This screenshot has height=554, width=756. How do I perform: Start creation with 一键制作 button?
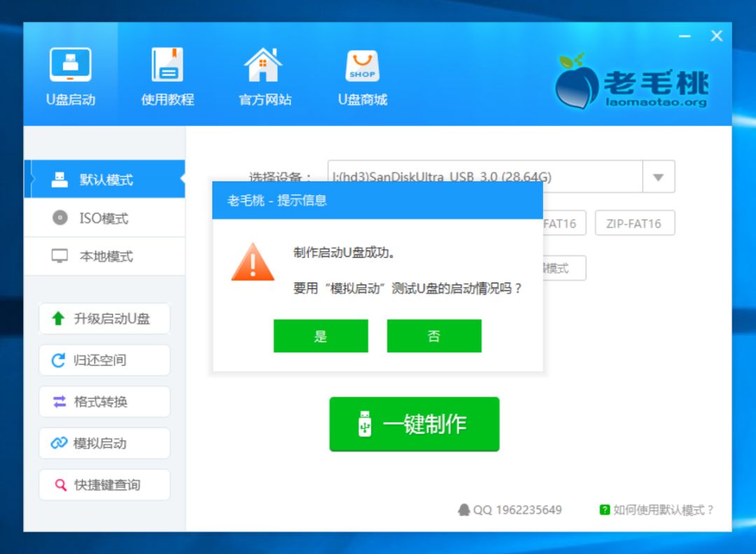click(x=413, y=424)
